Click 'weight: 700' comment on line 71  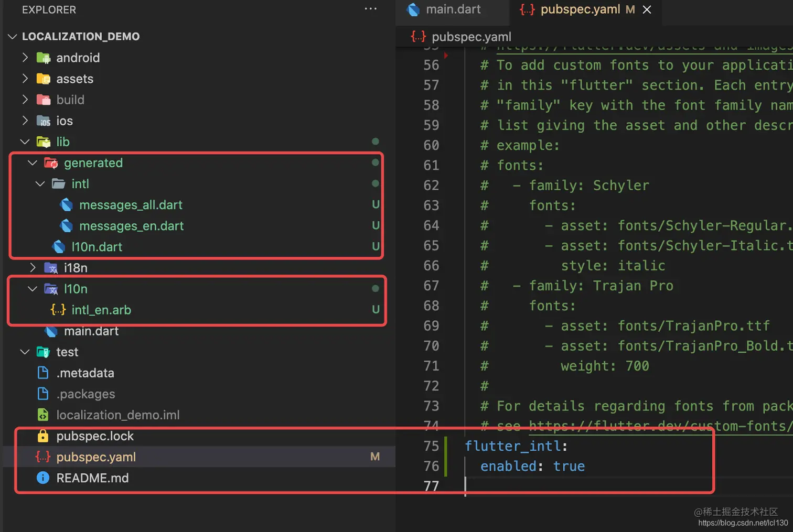point(605,366)
